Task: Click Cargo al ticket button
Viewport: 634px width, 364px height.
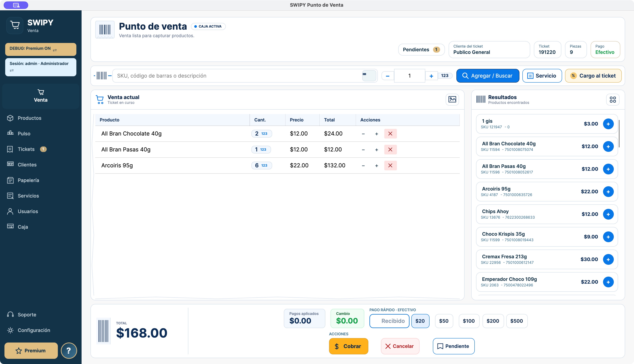Action: (x=593, y=76)
